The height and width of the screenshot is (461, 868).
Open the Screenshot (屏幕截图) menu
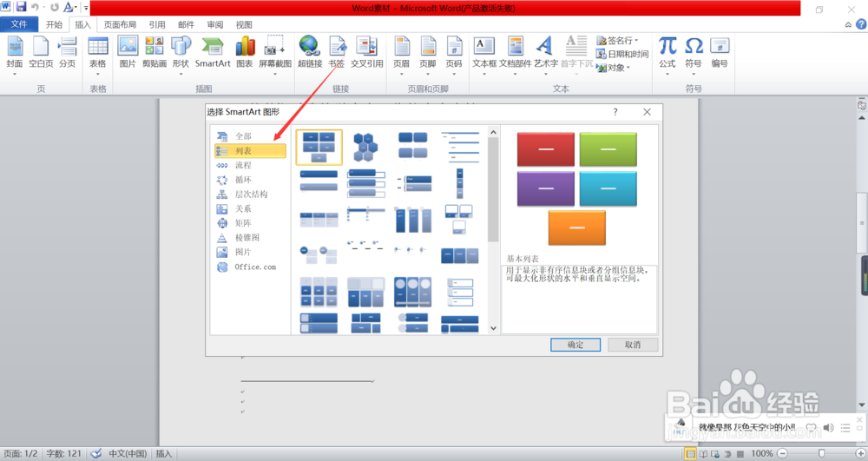point(275,56)
